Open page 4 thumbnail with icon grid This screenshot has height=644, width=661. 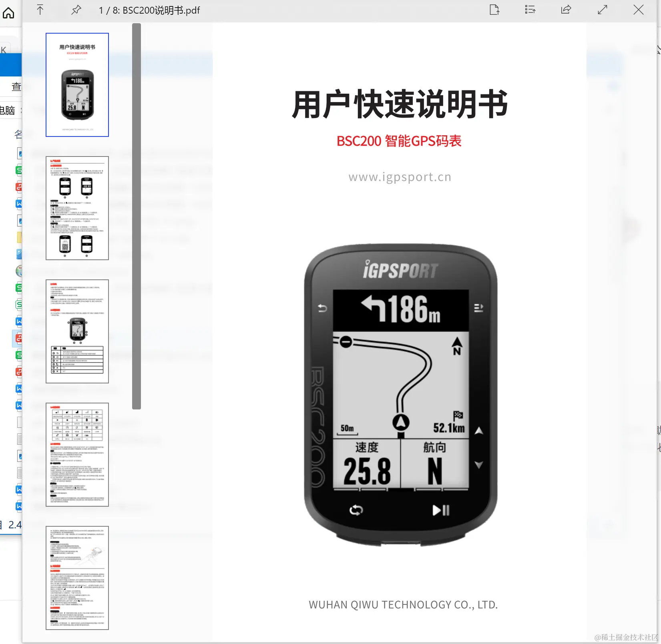tap(77, 455)
